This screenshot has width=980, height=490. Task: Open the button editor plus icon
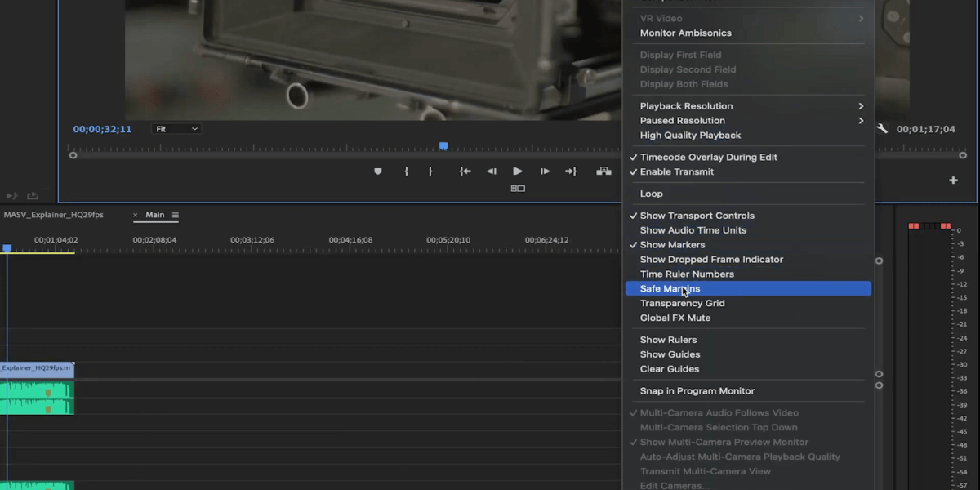pyautogui.click(x=953, y=180)
